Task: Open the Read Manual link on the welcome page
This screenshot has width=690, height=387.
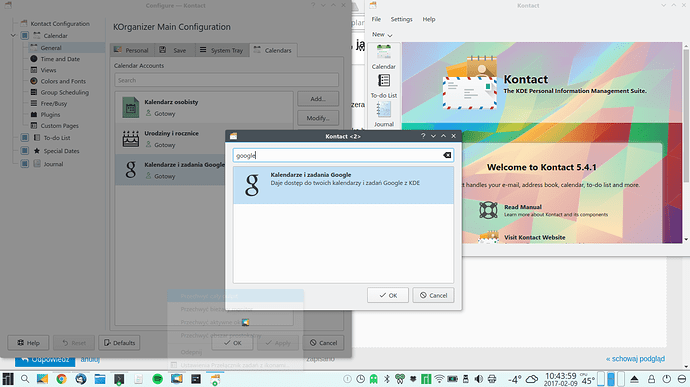Action: (522, 207)
